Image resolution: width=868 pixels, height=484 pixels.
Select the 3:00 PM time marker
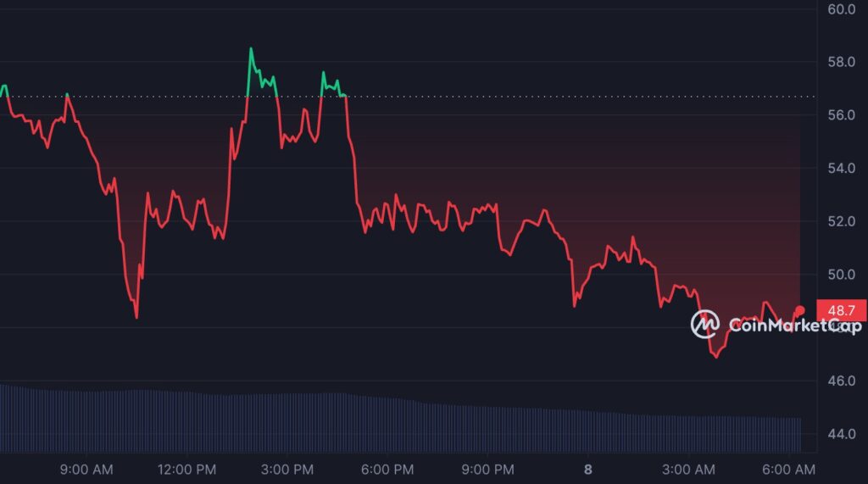(288, 469)
